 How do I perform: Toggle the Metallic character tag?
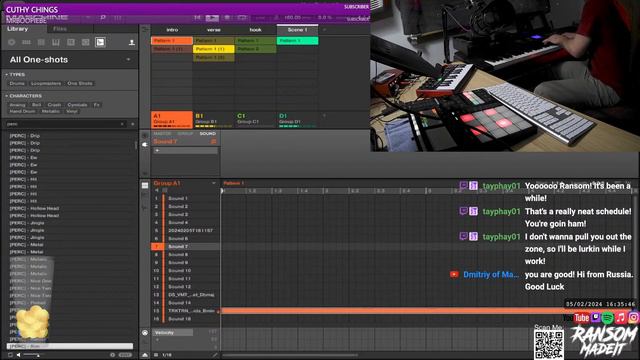[x=51, y=111]
